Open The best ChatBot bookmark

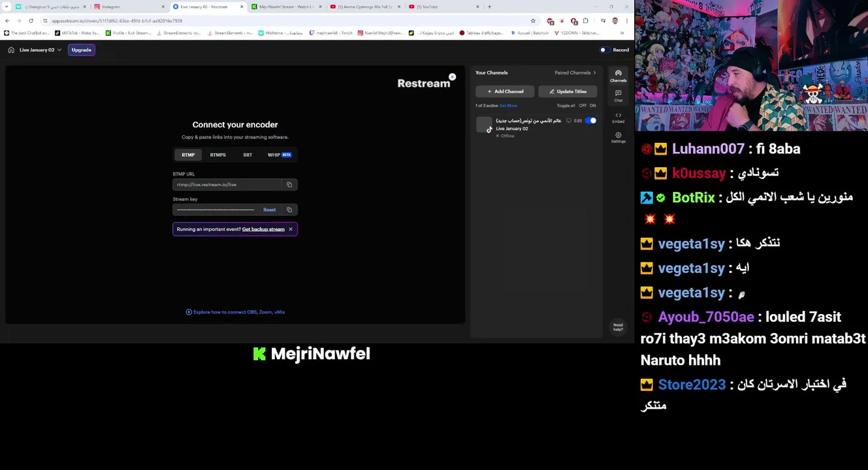[27, 33]
